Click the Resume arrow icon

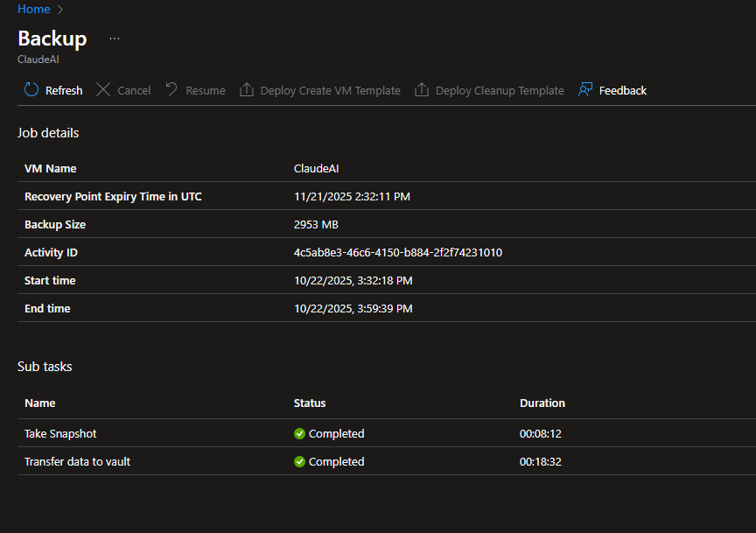171,90
